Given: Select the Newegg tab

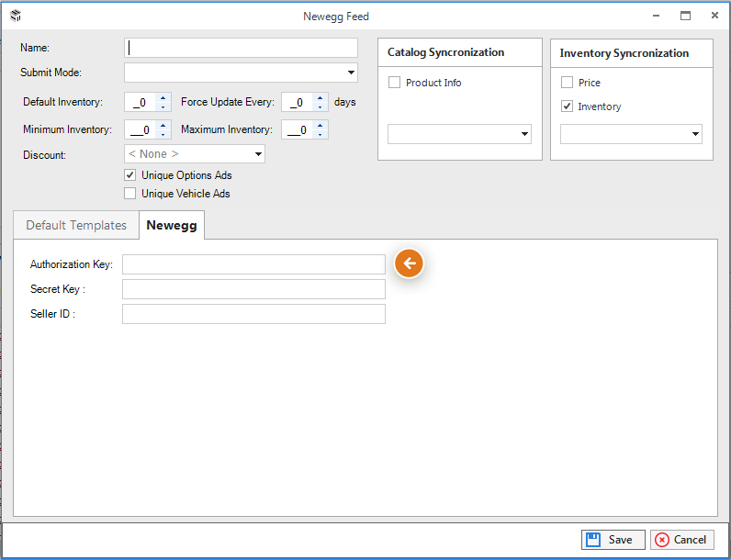Looking at the screenshot, I should (172, 225).
